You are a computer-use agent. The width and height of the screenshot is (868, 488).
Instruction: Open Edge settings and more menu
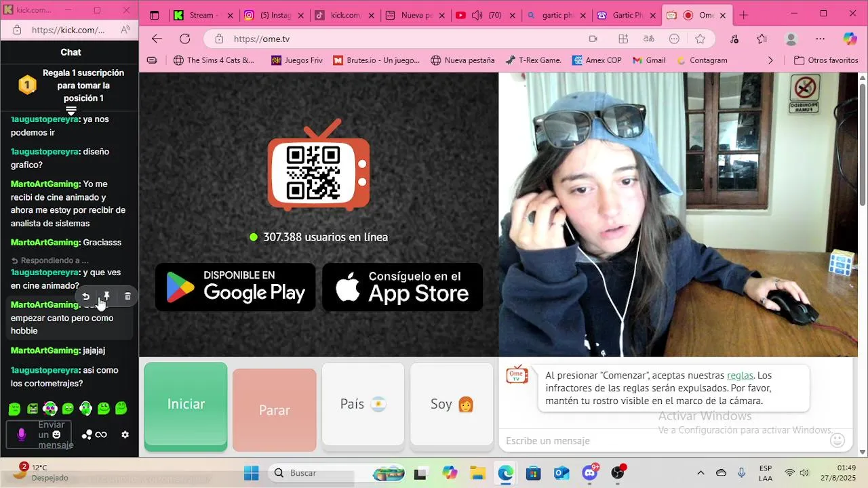[x=821, y=39]
